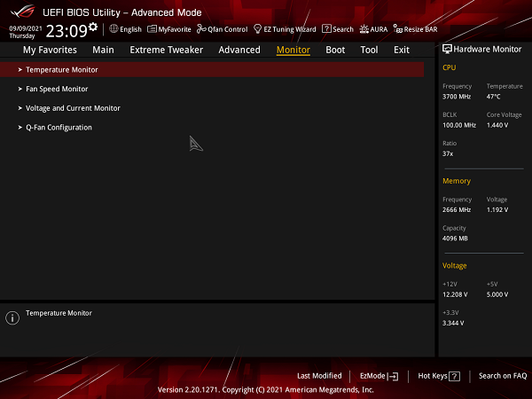The width and height of the screenshot is (532, 399).
Task: Open the Q-Fan Configuration submenu
Action: 59,128
